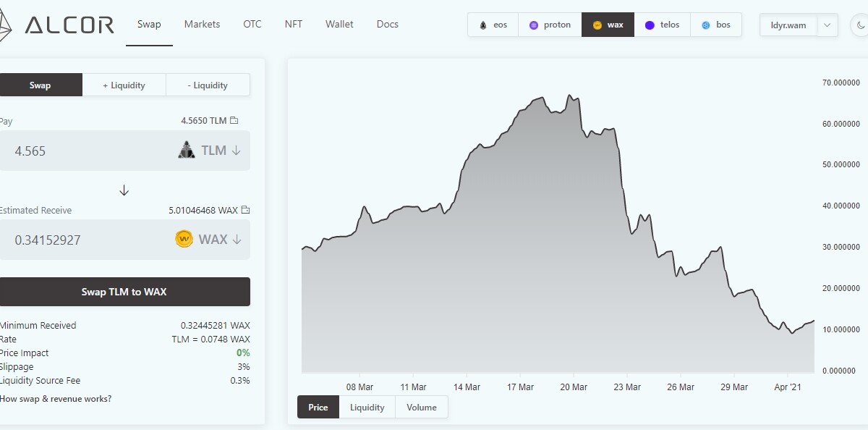Click the WAX token coin logo
This screenshot has height=430, width=868.
pos(184,239)
